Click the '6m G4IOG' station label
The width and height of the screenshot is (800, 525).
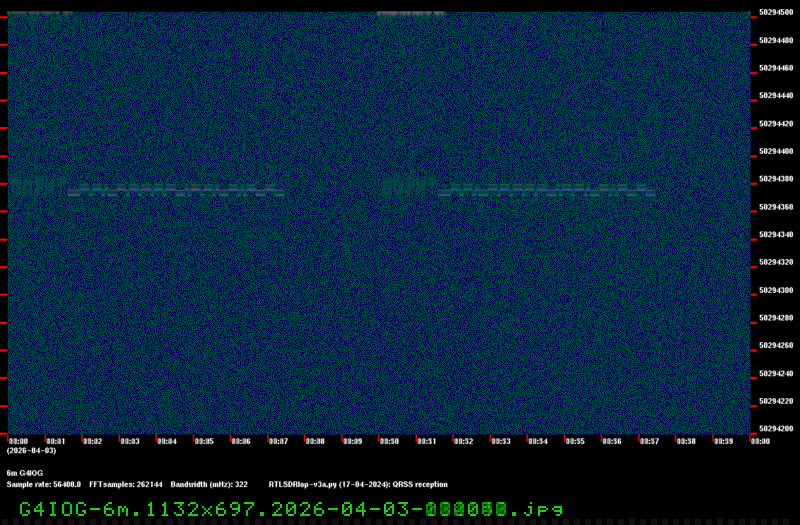tap(25, 472)
